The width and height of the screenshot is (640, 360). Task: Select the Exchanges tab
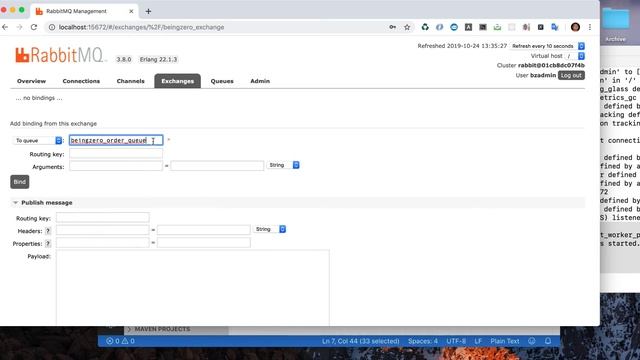[178, 81]
